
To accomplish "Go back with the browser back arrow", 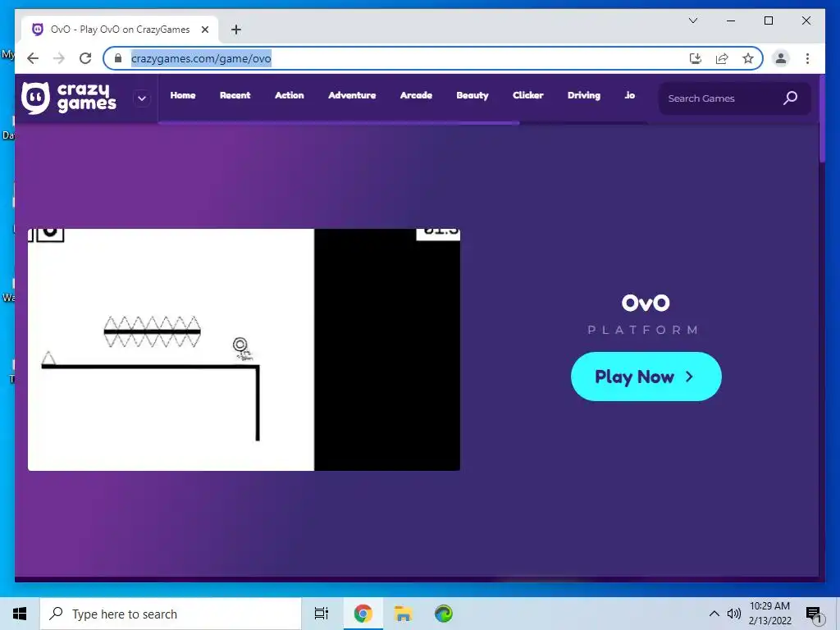I will point(33,58).
